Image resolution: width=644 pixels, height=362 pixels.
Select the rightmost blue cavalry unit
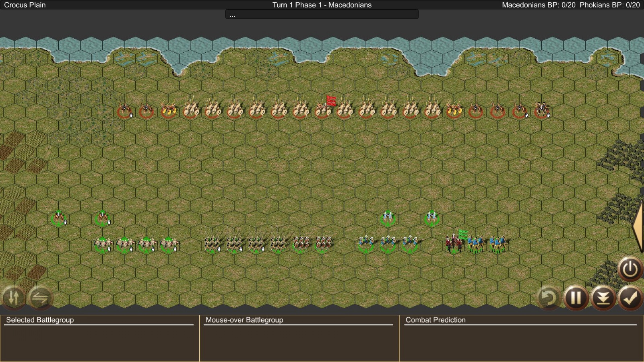498,244
